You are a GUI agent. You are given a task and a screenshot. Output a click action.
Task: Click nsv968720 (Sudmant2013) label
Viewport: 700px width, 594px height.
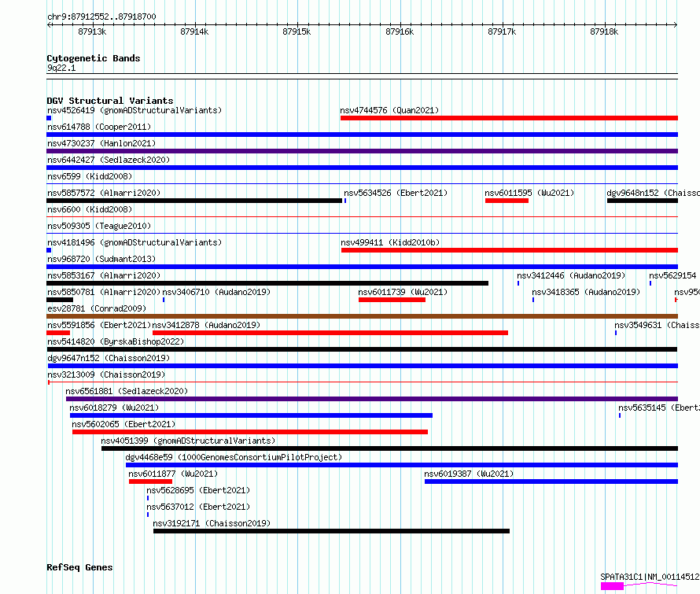point(101,259)
